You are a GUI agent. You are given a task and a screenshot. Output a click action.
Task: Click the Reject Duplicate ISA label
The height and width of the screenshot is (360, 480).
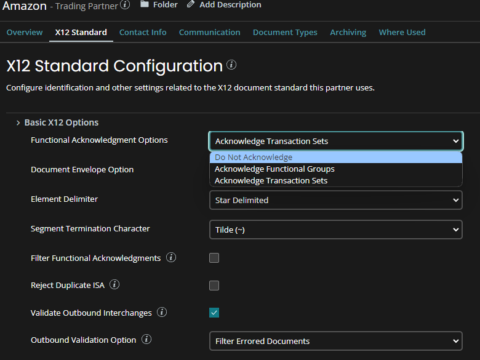(x=68, y=285)
